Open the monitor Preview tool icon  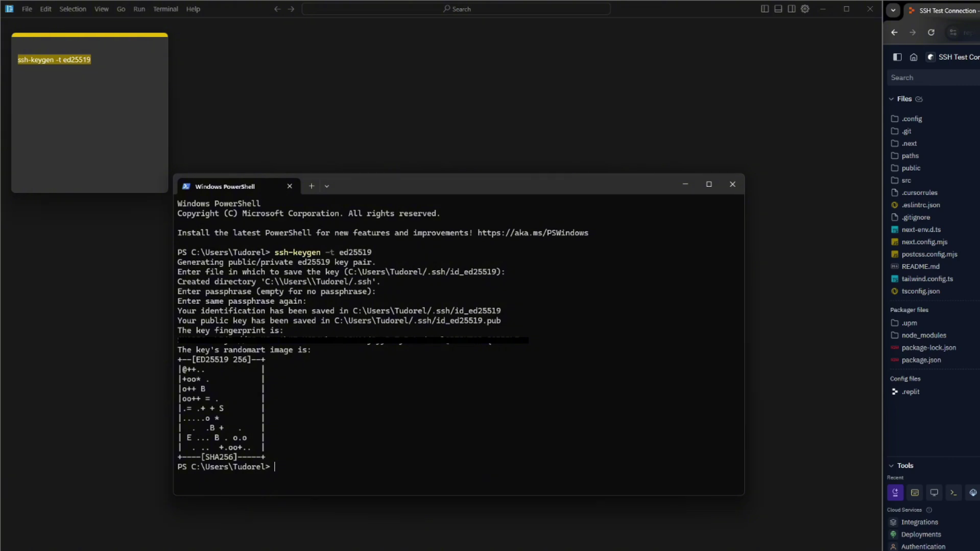click(934, 493)
